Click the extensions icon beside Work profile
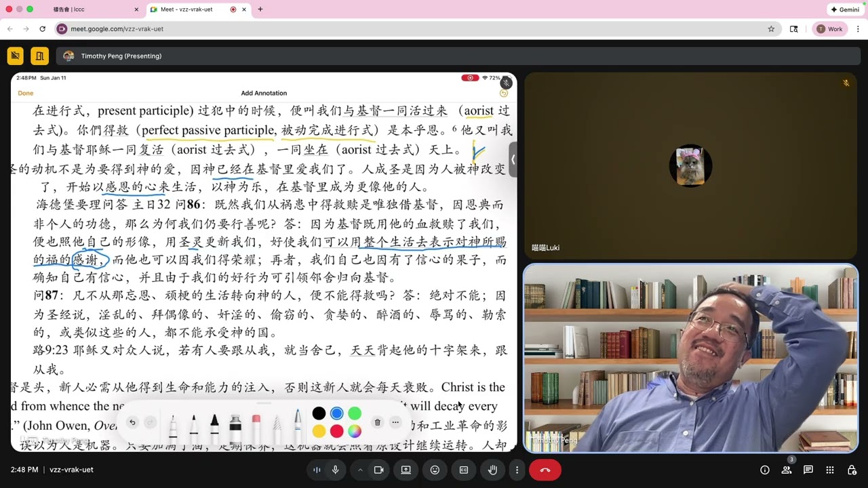 [794, 29]
